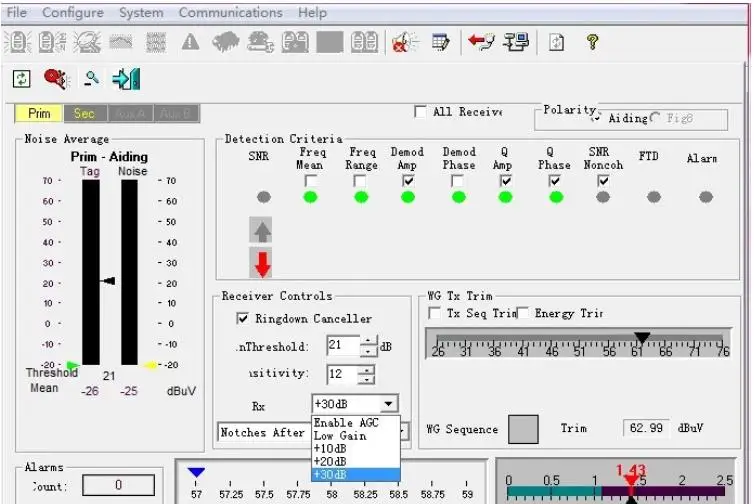Decrease the Threshold dB spinner down arrow
754x504 pixels.
[x=368, y=351]
